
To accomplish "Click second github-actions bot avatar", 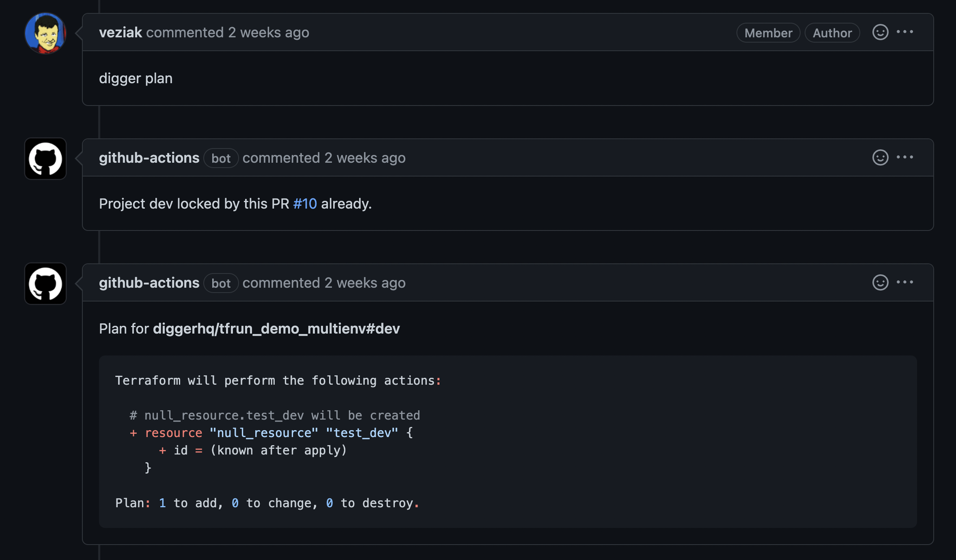I will (45, 284).
